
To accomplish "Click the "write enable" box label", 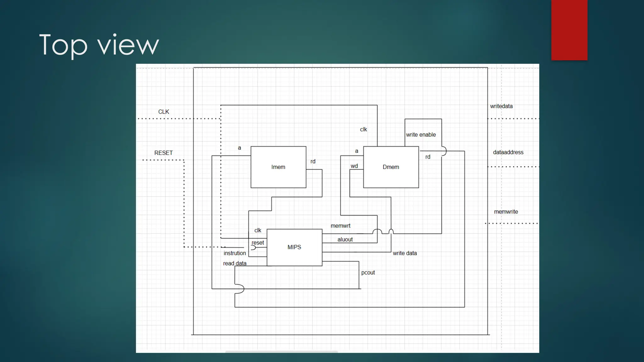I will tap(421, 135).
